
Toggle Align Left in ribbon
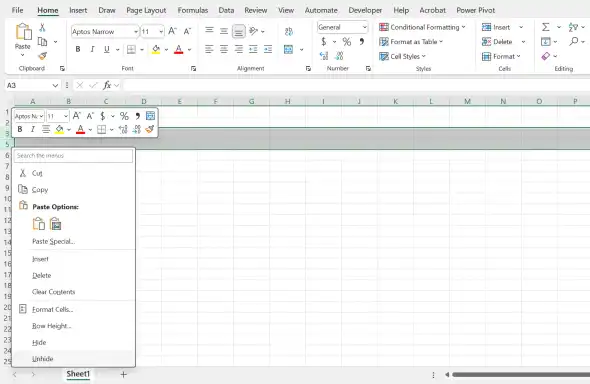pyautogui.click(x=209, y=49)
